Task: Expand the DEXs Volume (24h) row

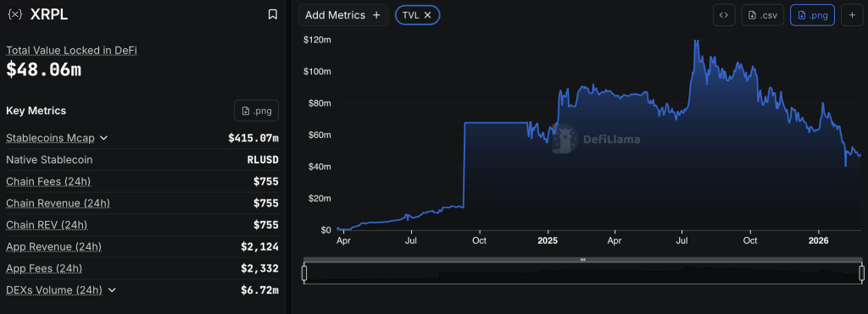Action: tap(113, 289)
